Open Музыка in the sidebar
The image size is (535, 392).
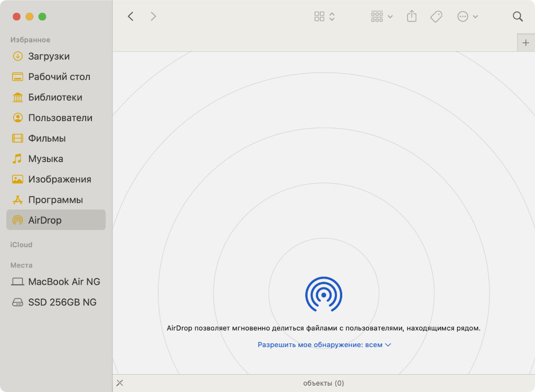pyautogui.click(x=46, y=159)
